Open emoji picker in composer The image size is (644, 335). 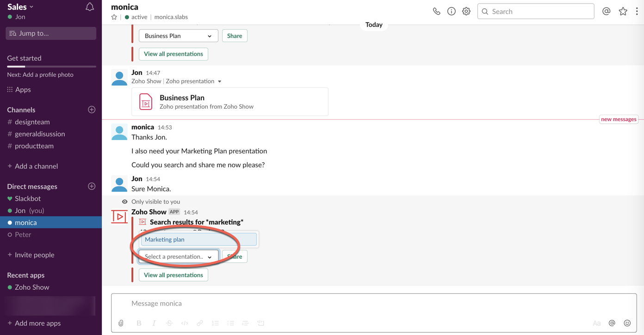click(x=627, y=323)
